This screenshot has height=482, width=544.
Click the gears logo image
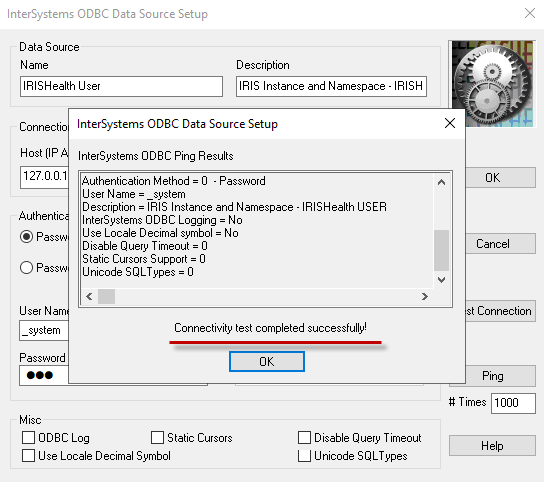[x=492, y=83]
